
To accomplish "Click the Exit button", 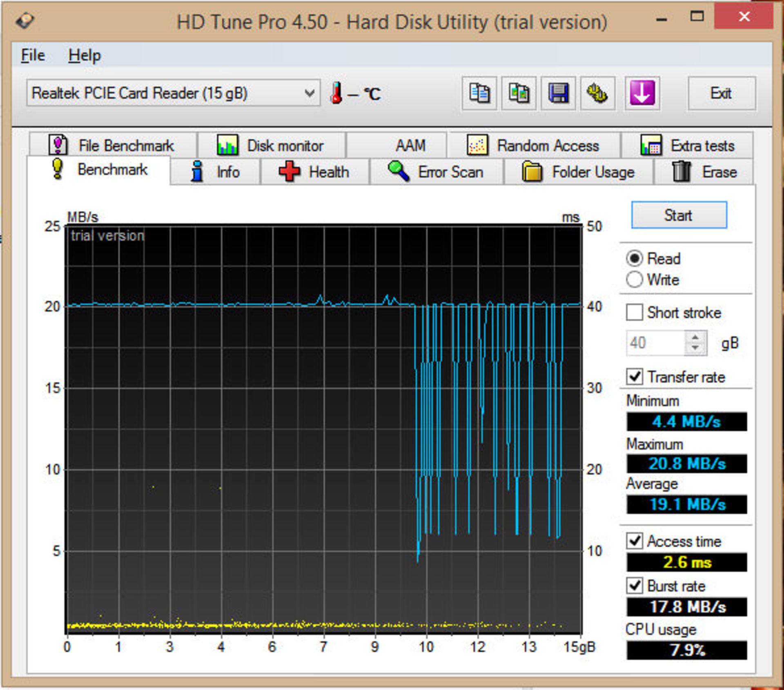I will [x=721, y=93].
